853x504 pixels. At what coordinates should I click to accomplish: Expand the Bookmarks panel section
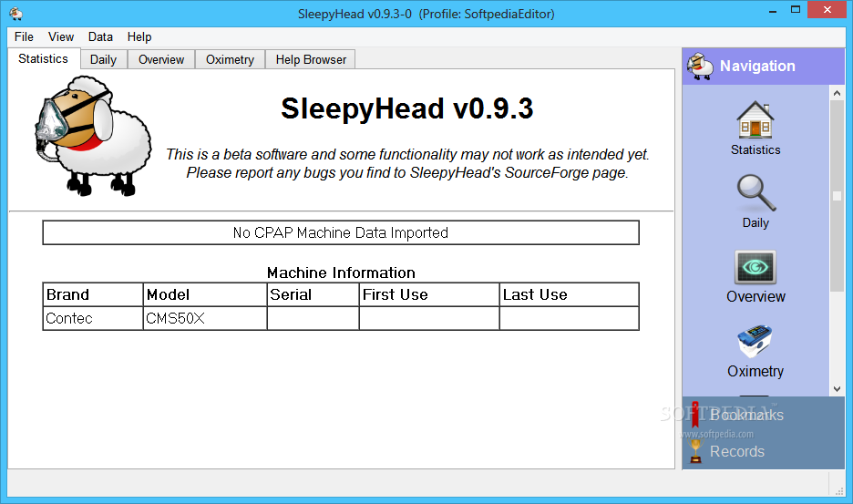(763, 415)
